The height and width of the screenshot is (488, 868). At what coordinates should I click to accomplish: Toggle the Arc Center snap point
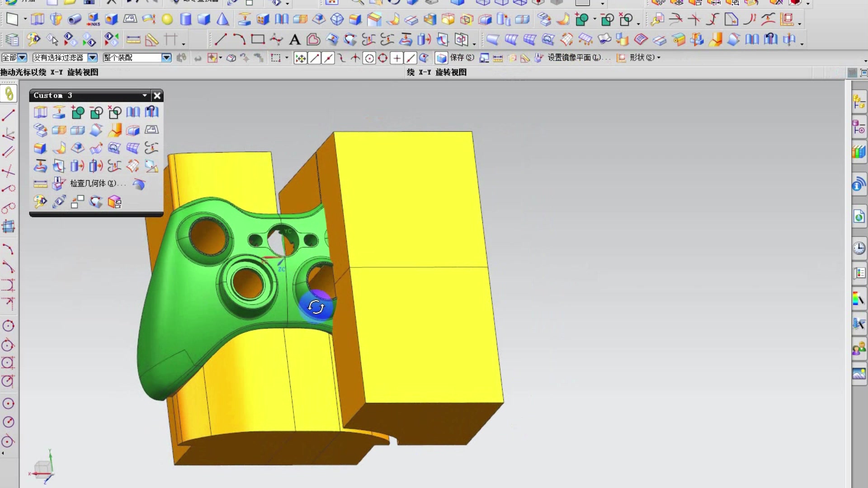369,58
